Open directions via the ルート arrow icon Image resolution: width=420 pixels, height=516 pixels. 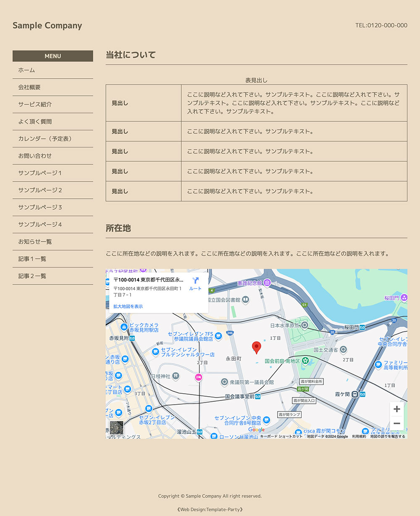[x=195, y=280]
